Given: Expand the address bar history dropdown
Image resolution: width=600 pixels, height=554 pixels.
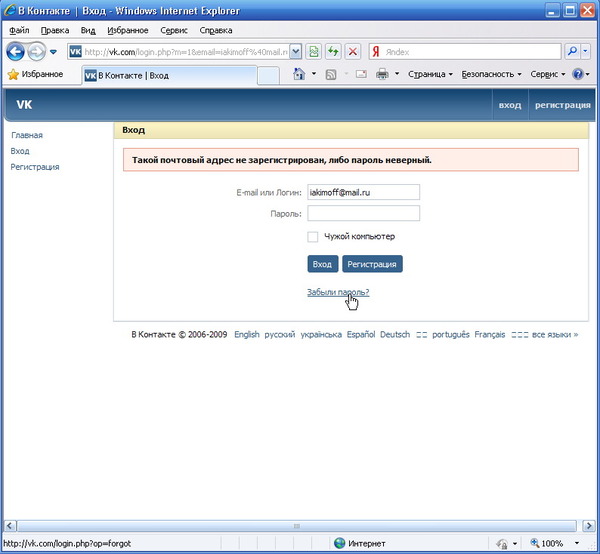Looking at the screenshot, I should click(x=295, y=52).
